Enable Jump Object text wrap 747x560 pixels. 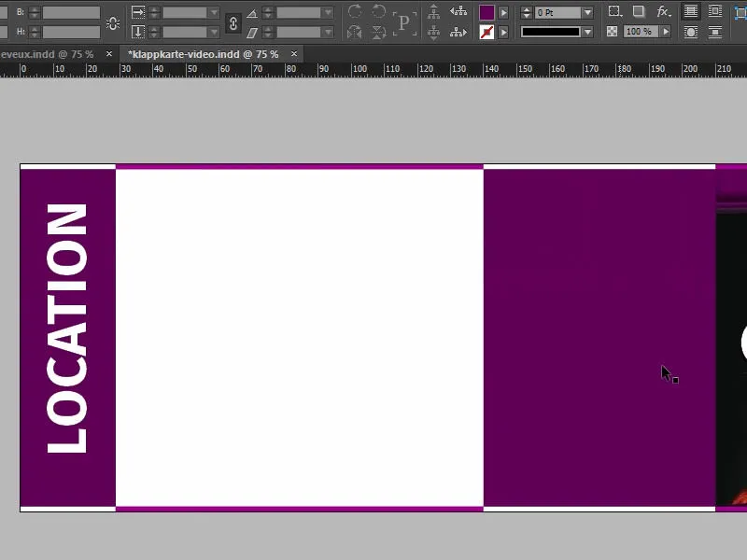click(714, 32)
